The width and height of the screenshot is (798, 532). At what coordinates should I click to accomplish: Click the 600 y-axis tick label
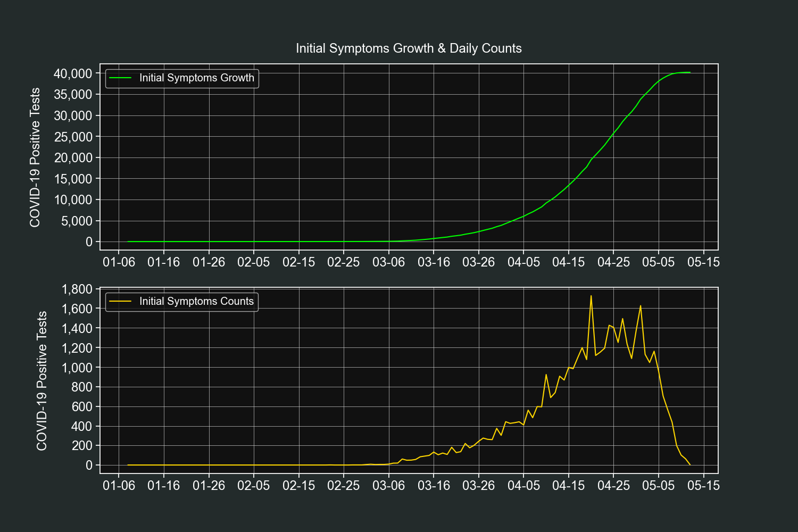82,406
